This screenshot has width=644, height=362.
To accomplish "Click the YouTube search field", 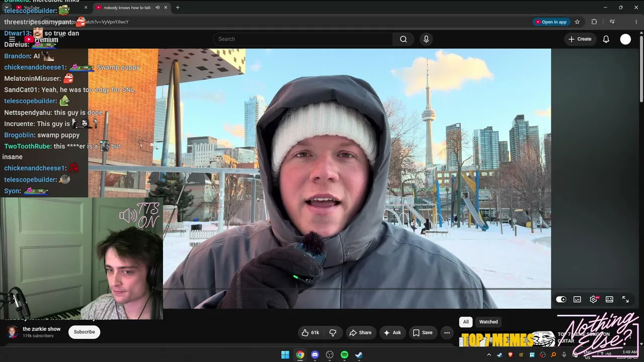I will click(x=303, y=39).
